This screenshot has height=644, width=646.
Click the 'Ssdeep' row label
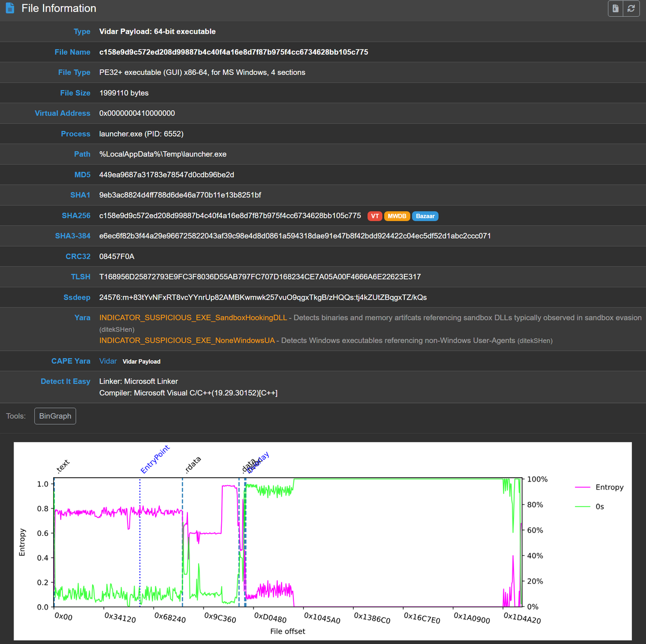click(77, 298)
